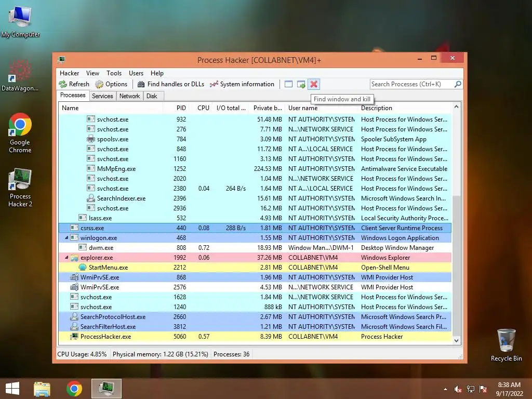This screenshot has height=399, width=532.
Task: Click the Antimalware Service Executable description
Action: tap(404, 169)
